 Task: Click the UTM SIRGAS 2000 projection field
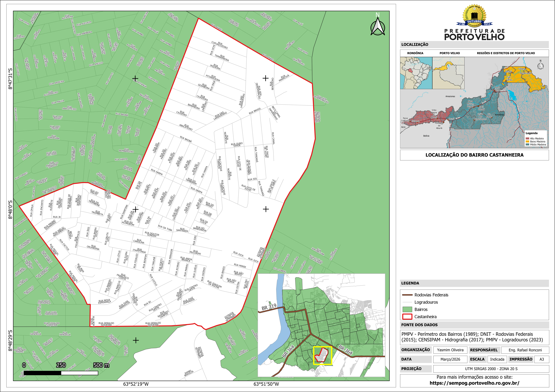(x=491, y=369)
